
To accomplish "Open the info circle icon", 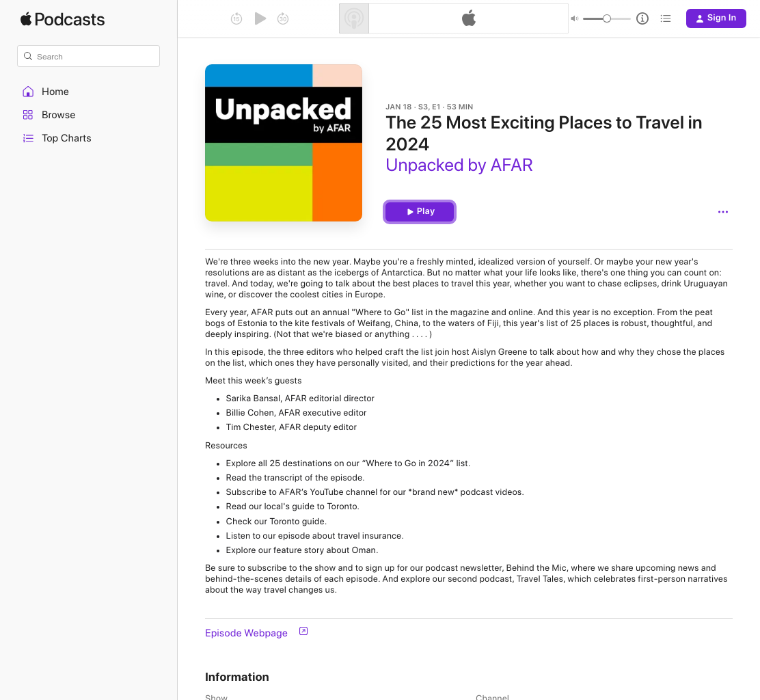I will coord(642,19).
